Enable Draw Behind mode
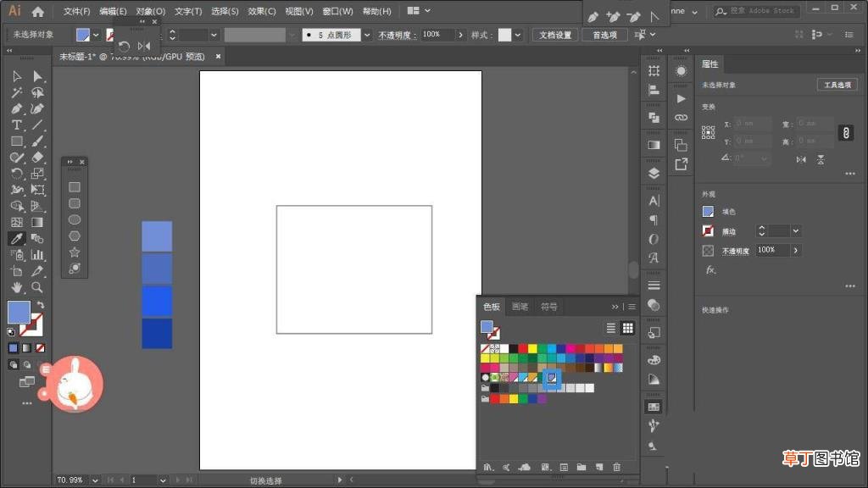868x488 pixels. (26, 365)
